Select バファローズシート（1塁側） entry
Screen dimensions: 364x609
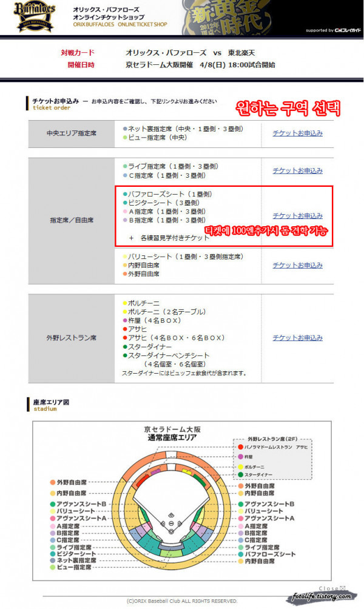167,194
